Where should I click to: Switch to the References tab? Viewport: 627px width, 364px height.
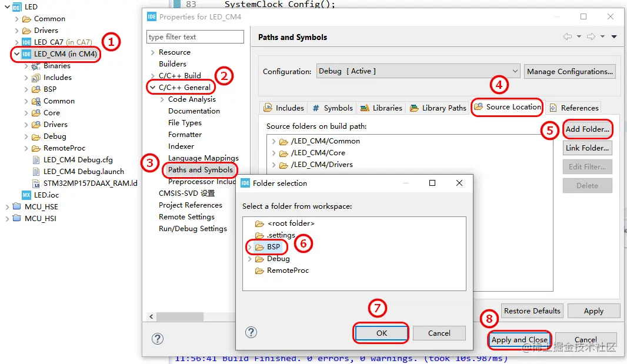click(x=574, y=108)
